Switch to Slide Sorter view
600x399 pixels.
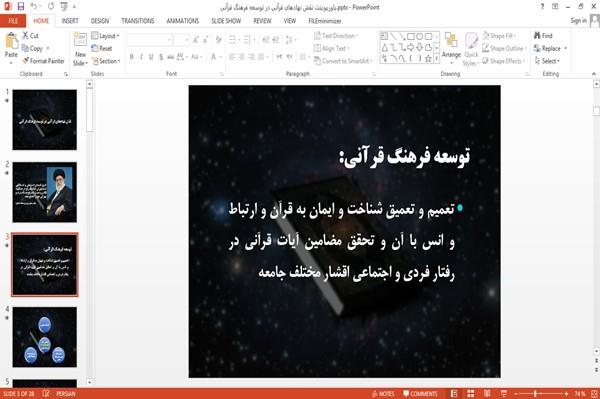[471, 393]
